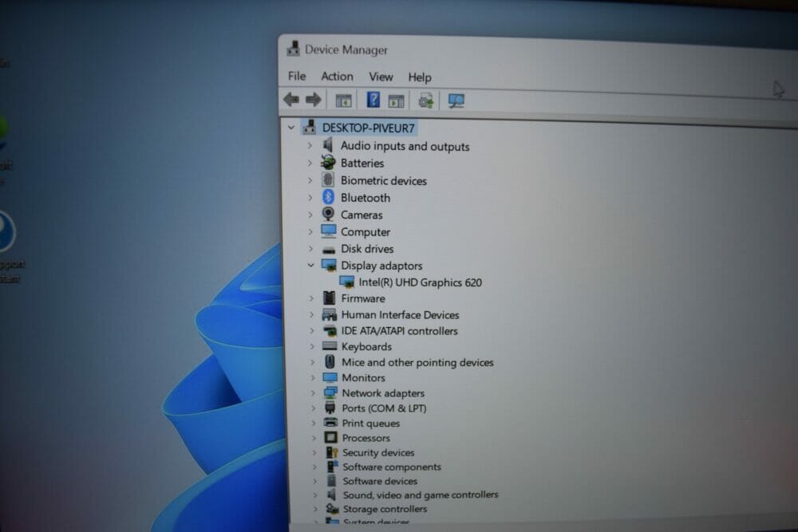Click the Audio inputs and outputs speaker icon
798x532 pixels.
(x=328, y=145)
